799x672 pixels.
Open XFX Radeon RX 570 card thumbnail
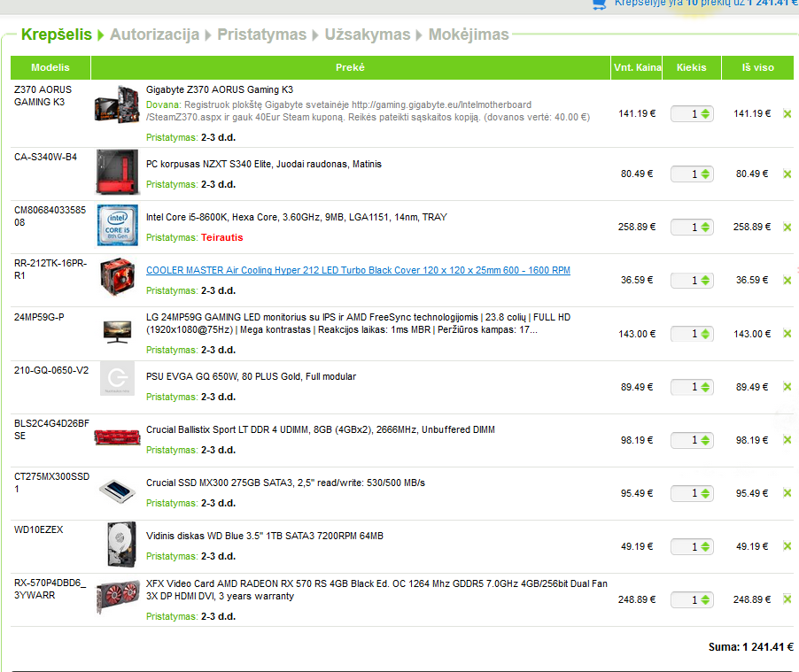coord(118,596)
